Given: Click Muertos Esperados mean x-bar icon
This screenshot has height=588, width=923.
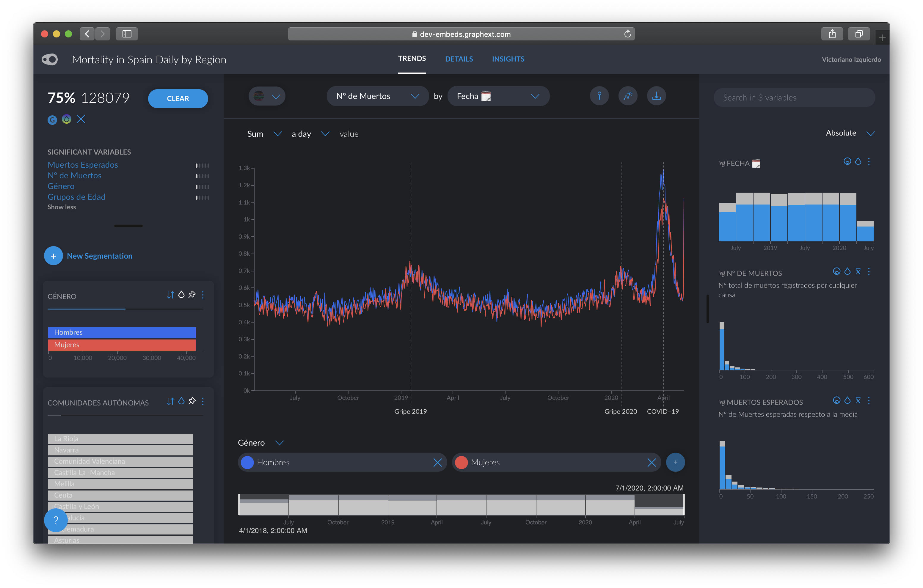Looking at the screenshot, I should coord(858,400).
